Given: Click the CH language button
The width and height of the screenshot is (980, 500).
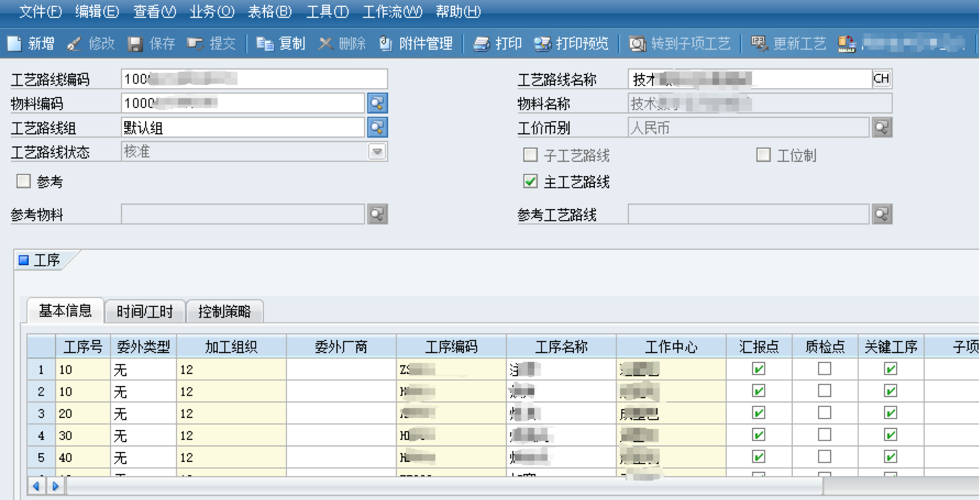Looking at the screenshot, I should pyautogui.click(x=882, y=79).
